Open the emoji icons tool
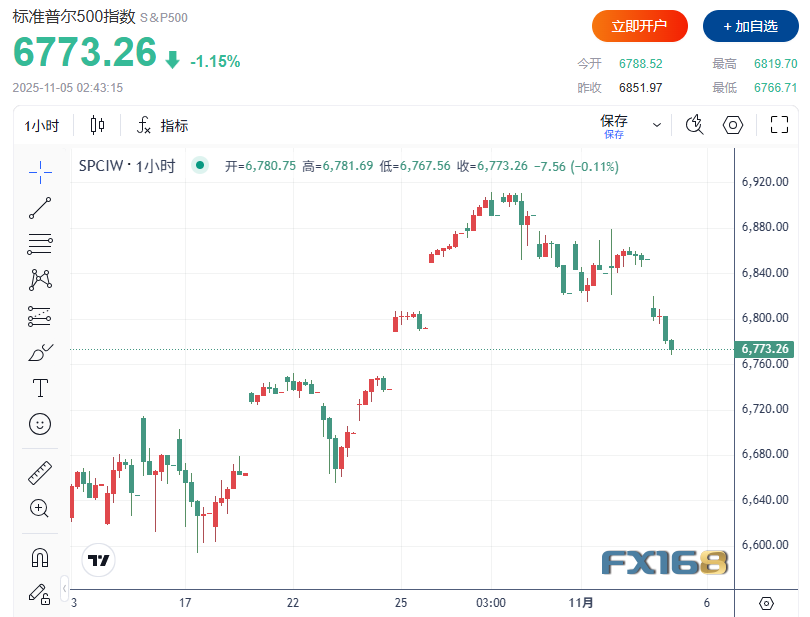810x617 pixels. (40, 424)
